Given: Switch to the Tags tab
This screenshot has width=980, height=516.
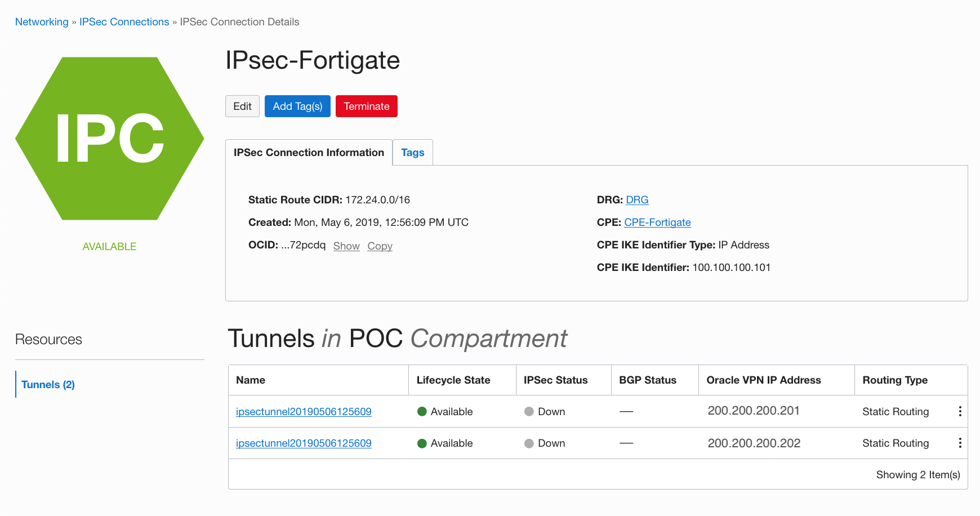Looking at the screenshot, I should (413, 153).
